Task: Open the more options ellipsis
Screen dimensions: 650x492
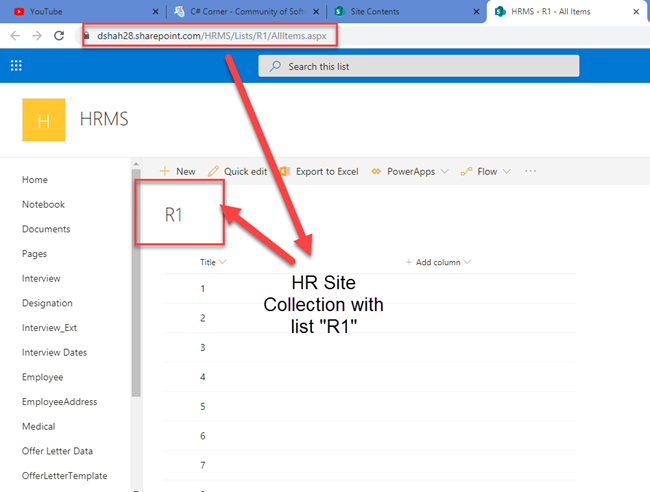Action: pyautogui.click(x=531, y=171)
